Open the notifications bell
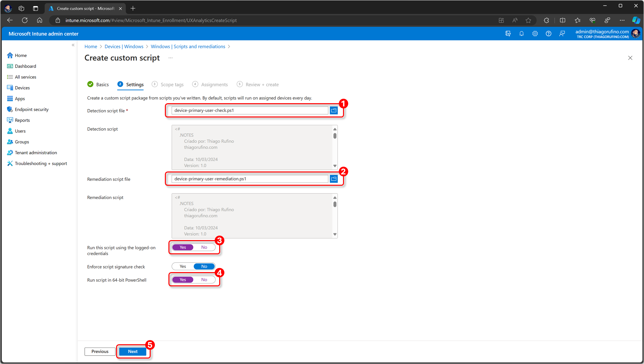This screenshot has width=644, height=364. pos(521,34)
